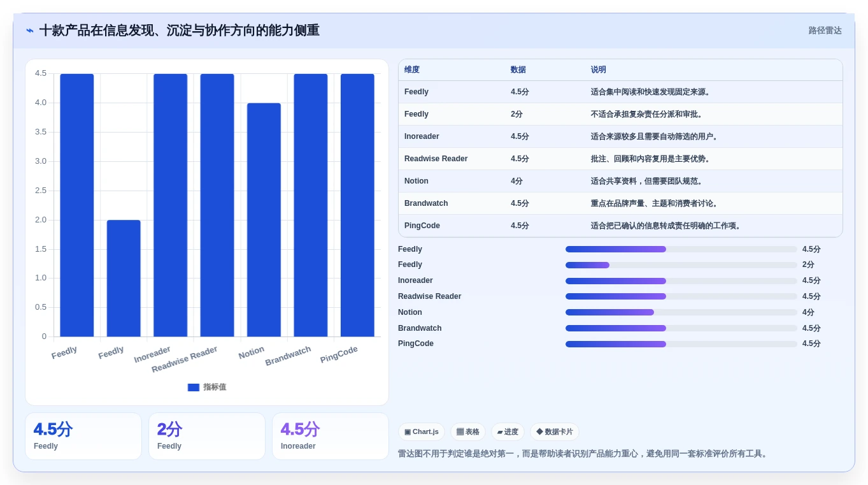868x485 pixels.
Task: Click the Notion progress bar
Action: (681, 313)
